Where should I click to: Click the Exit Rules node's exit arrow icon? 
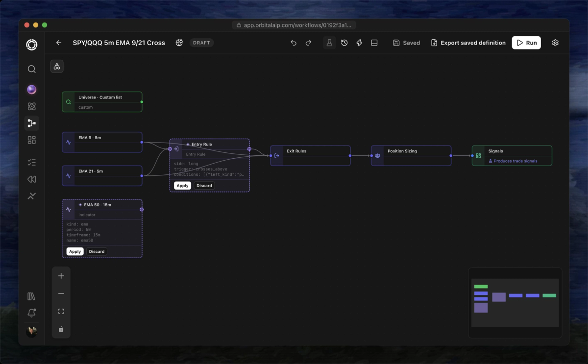pyautogui.click(x=277, y=156)
